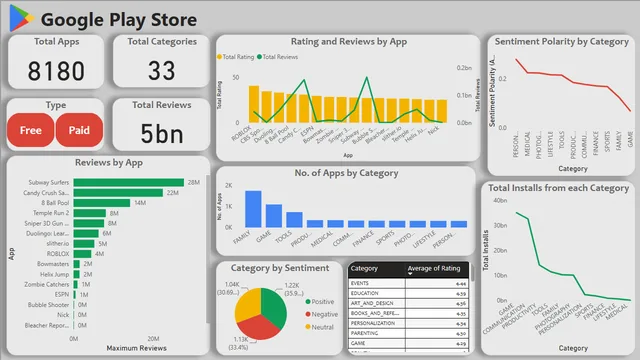Select the EDUCATION table row

409,293
